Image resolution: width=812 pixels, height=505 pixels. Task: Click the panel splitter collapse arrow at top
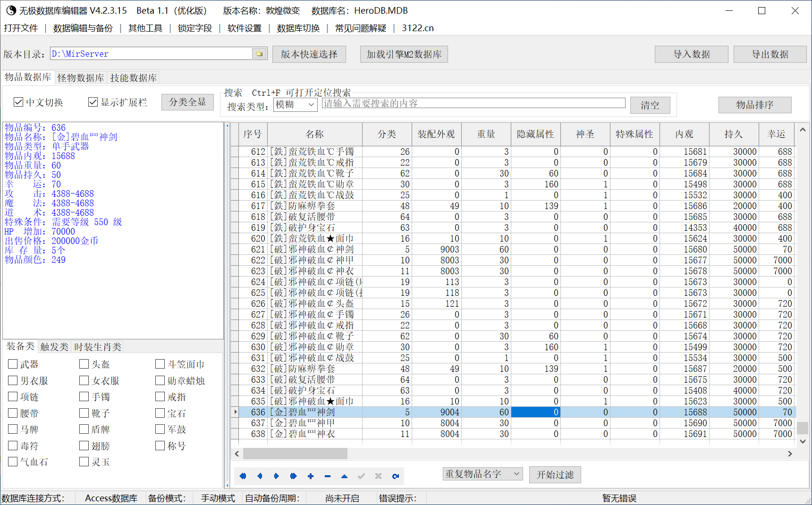tap(227, 126)
